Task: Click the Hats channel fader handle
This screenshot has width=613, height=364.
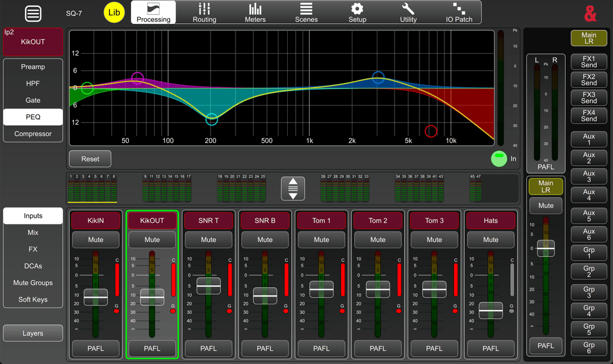Action: click(x=490, y=310)
